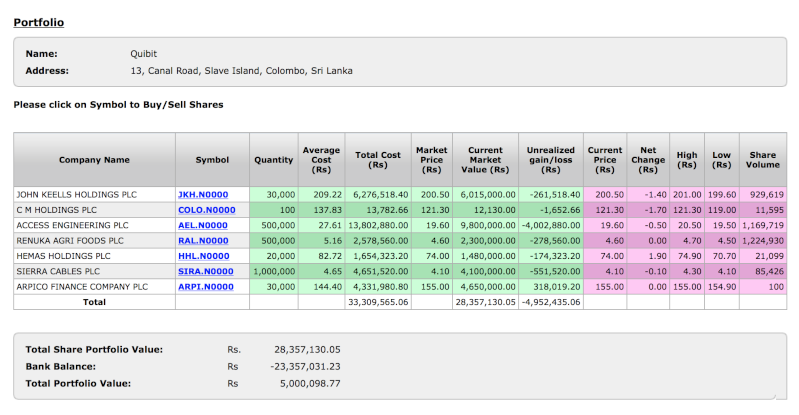Select SIERRA CABLES PLC company name

pos(58,271)
